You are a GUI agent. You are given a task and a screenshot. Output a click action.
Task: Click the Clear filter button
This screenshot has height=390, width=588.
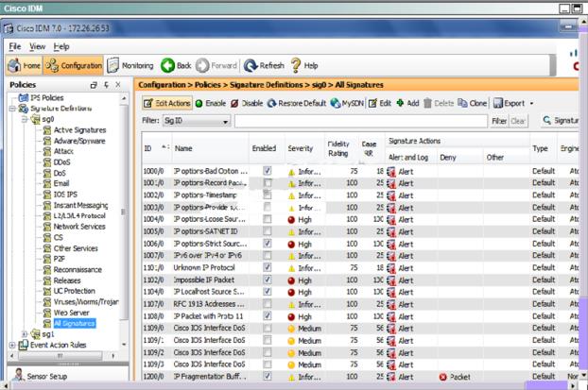(518, 121)
